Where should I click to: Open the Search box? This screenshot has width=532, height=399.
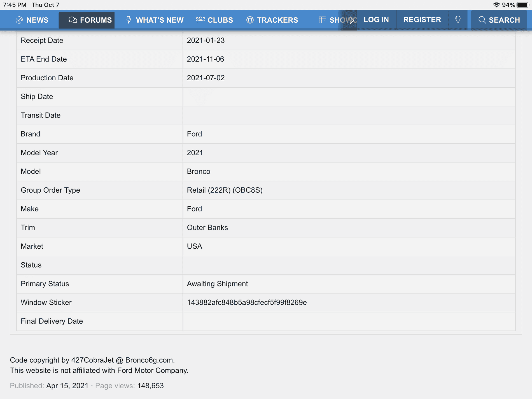[499, 20]
